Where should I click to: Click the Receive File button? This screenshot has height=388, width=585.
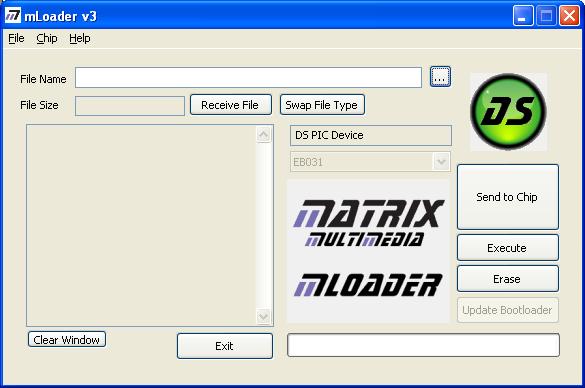[x=231, y=105]
